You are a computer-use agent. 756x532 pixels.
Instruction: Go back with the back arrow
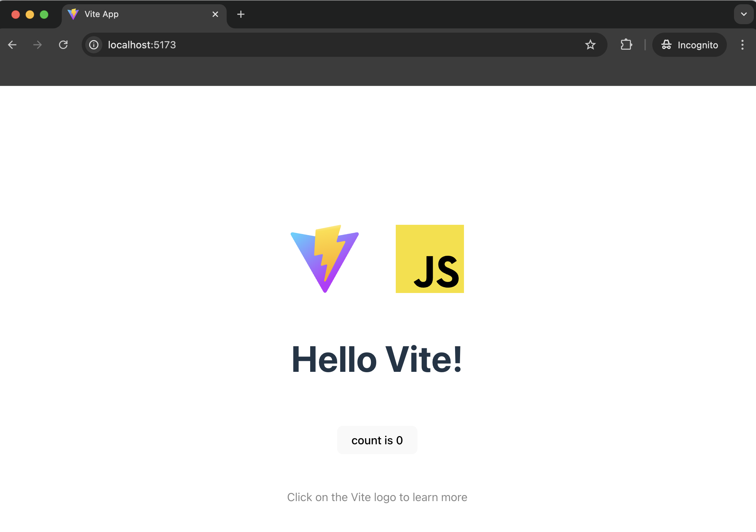(x=12, y=45)
